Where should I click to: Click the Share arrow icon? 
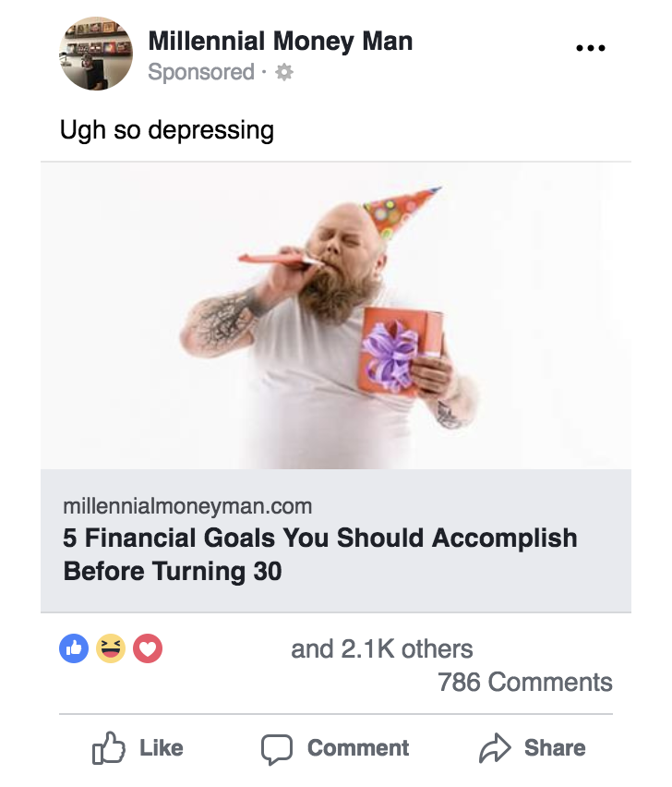pos(495,748)
